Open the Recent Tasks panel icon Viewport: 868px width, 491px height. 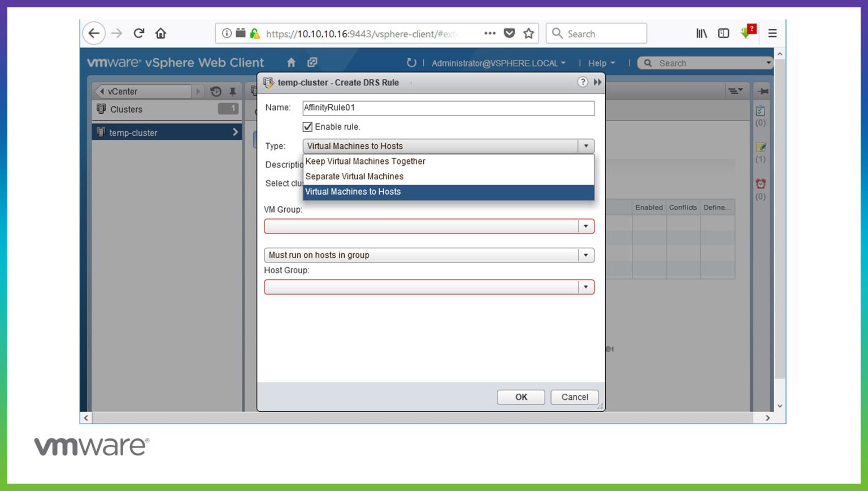pyautogui.click(x=761, y=111)
